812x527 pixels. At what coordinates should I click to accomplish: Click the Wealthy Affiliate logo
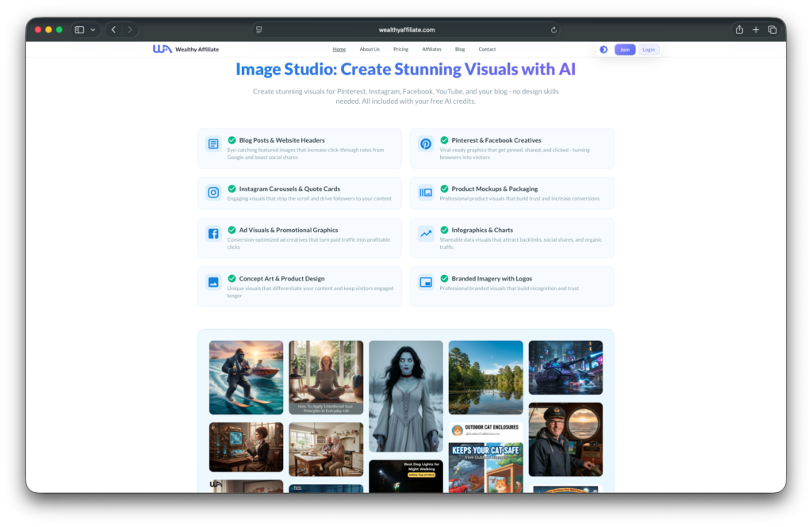click(186, 49)
